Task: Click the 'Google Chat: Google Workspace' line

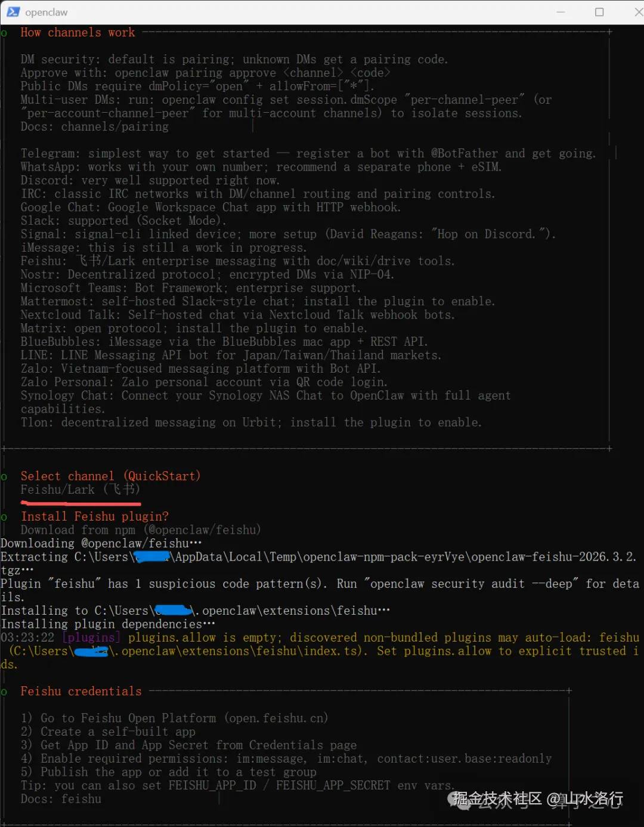Action: 210,207
